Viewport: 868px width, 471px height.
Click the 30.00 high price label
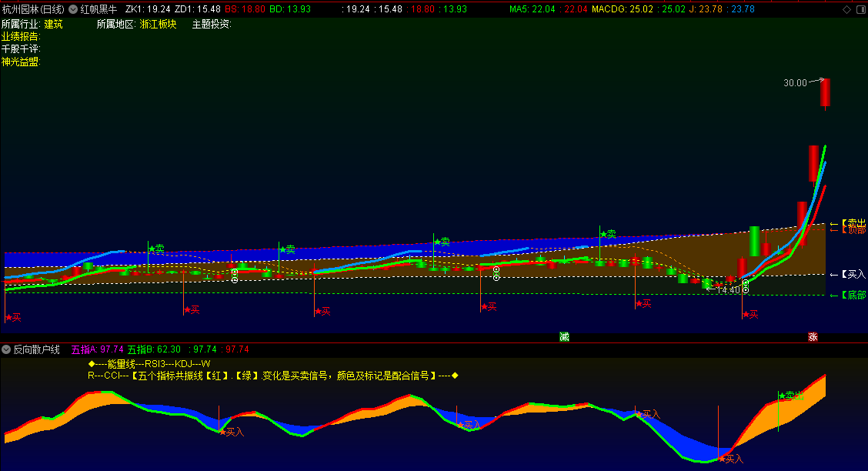795,83
